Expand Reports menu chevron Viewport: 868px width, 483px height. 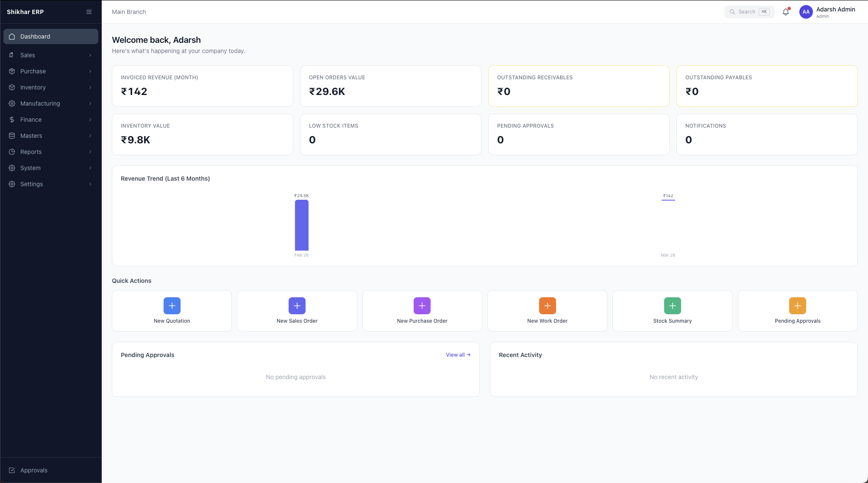pyautogui.click(x=90, y=152)
